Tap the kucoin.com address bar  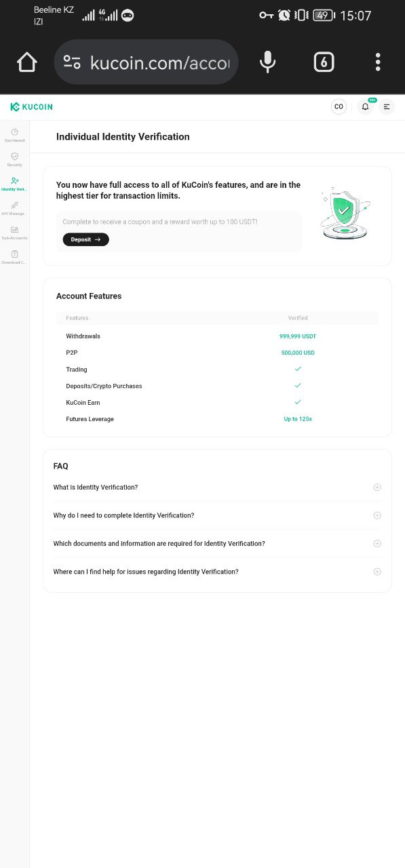pos(146,62)
